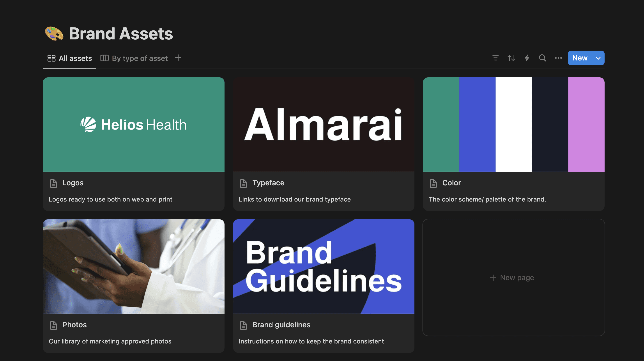
Task: Click the page icon next to Typeface
Action: point(243,183)
